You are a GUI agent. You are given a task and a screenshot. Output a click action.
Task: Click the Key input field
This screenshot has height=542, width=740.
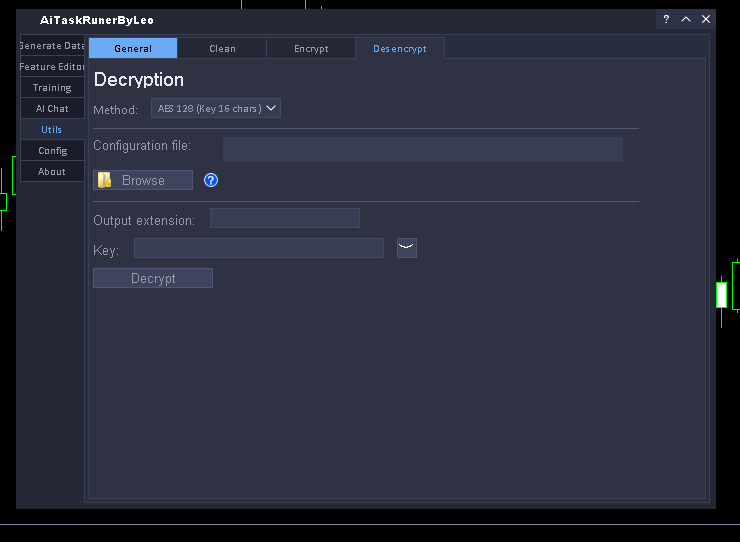click(x=258, y=248)
